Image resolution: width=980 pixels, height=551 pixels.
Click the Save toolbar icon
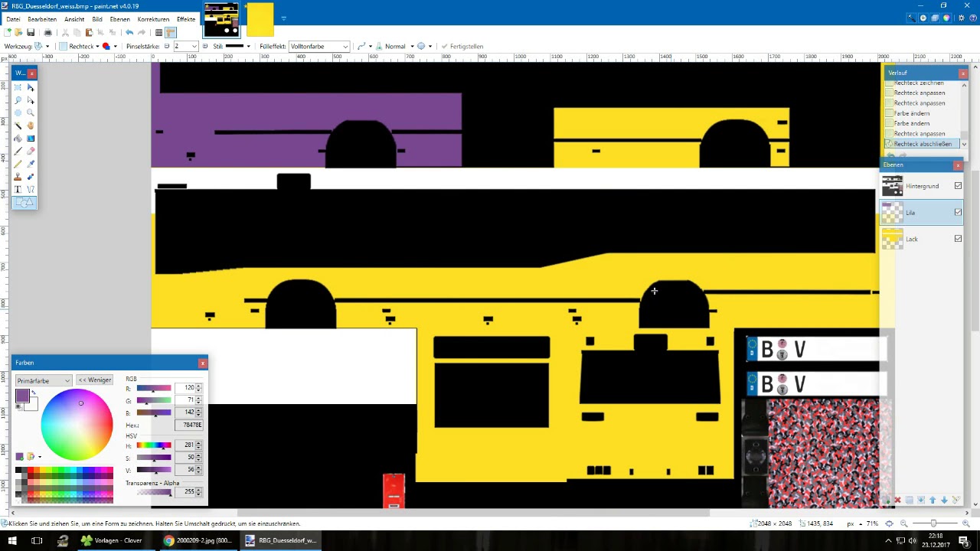31,33
